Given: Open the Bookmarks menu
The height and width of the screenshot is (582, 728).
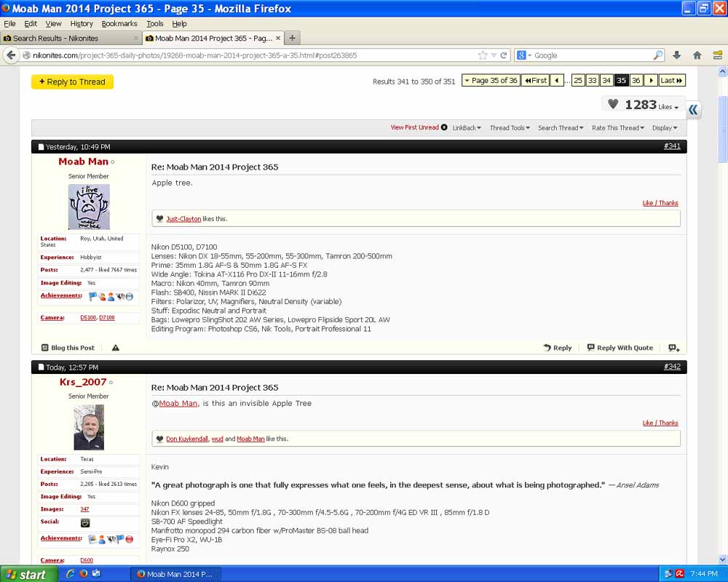Looking at the screenshot, I should click(x=119, y=23).
